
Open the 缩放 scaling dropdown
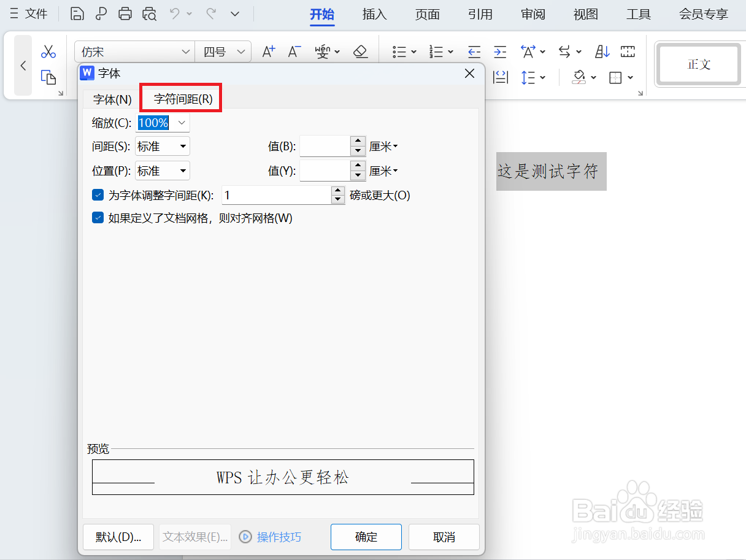(x=182, y=123)
